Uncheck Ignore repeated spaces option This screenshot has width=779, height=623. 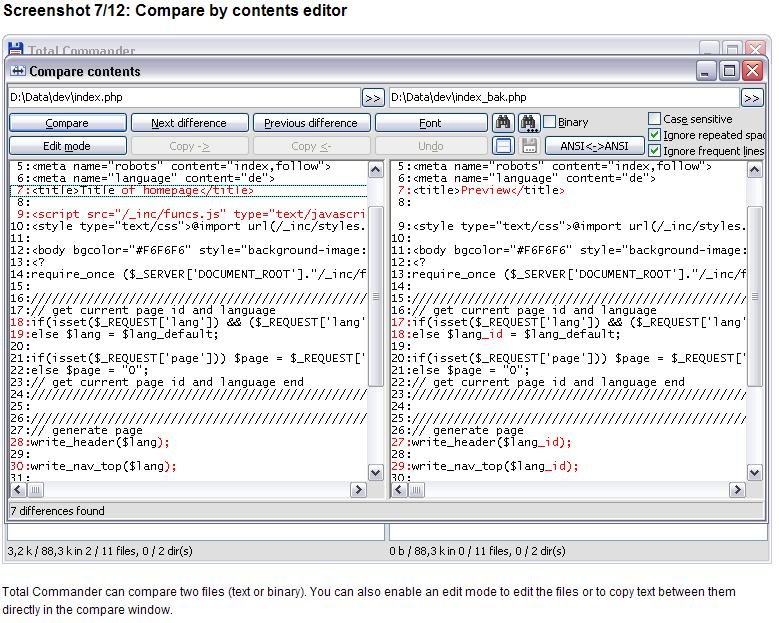coord(654,135)
